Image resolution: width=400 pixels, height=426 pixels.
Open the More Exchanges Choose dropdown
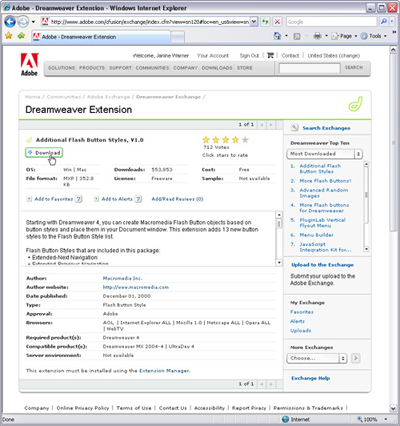click(x=317, y=358)
